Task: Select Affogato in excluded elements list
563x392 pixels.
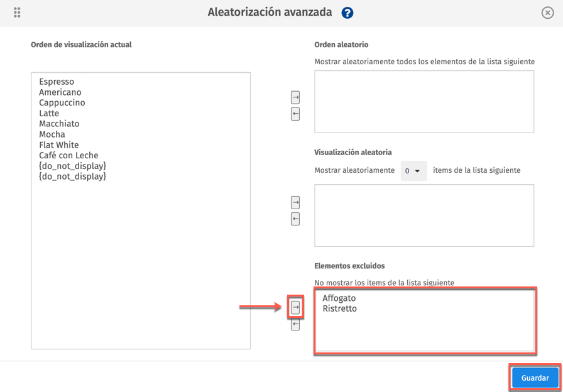Action: 339,298
